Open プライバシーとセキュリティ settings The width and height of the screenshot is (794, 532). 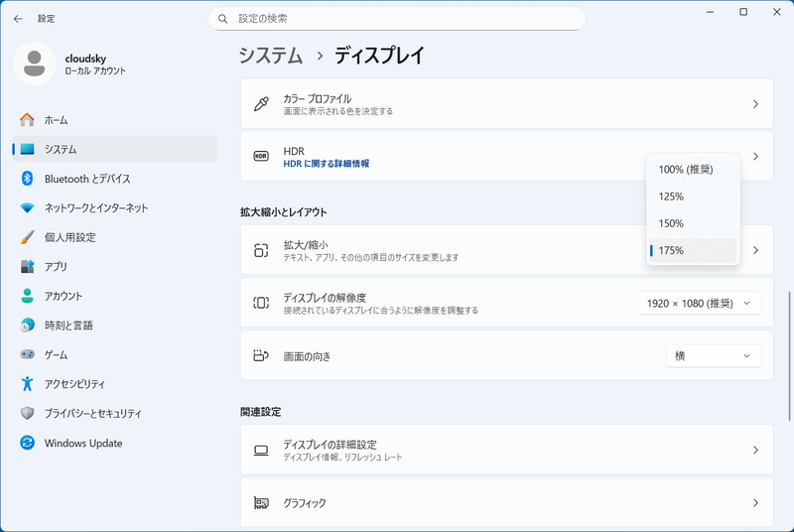coord(114,414)
